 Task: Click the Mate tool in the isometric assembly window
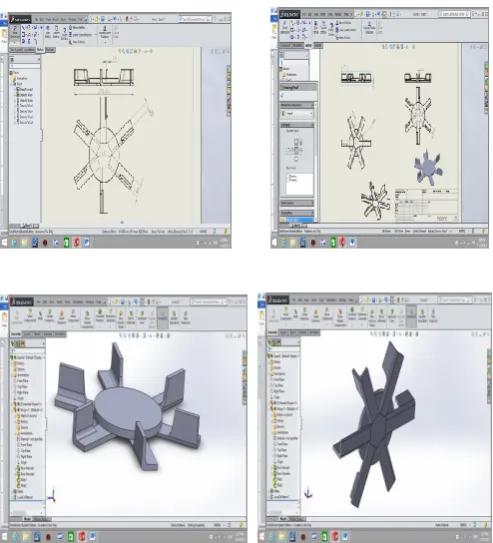[x=40, y=316]
